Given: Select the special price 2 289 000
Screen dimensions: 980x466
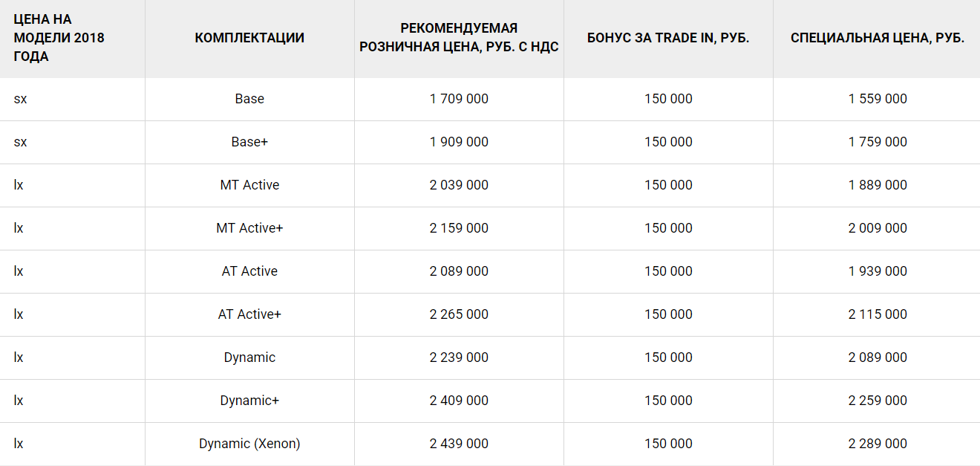Looking at the screenshot, I should point(878,444).
